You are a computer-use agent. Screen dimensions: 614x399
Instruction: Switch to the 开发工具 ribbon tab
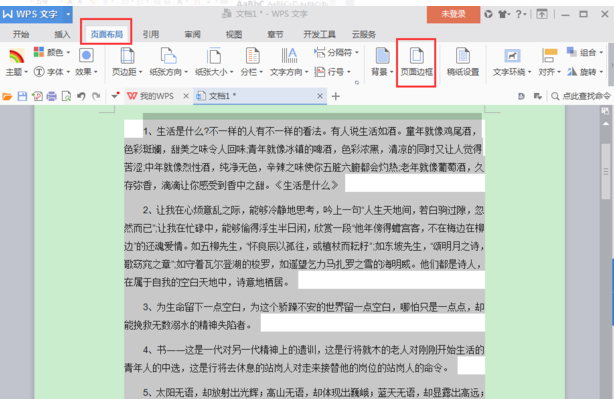click(x=319, y=34)
